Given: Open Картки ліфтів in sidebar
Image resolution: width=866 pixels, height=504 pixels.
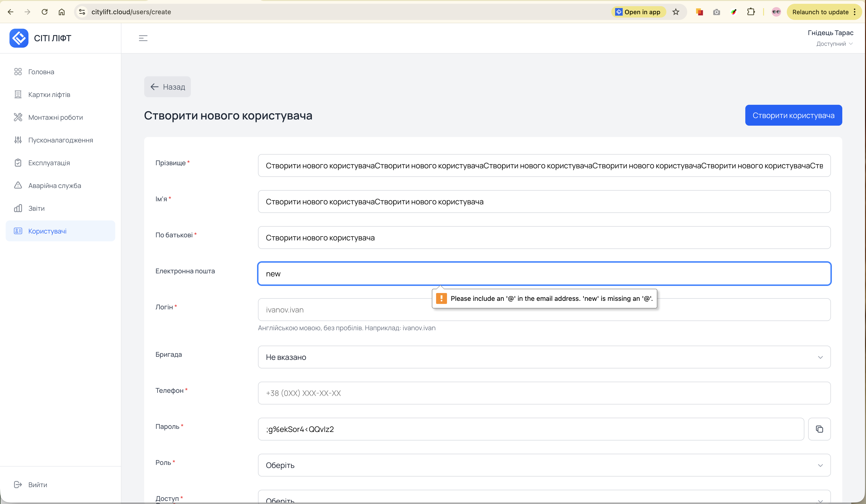Looking at the screenshot, I should [49, 95].
